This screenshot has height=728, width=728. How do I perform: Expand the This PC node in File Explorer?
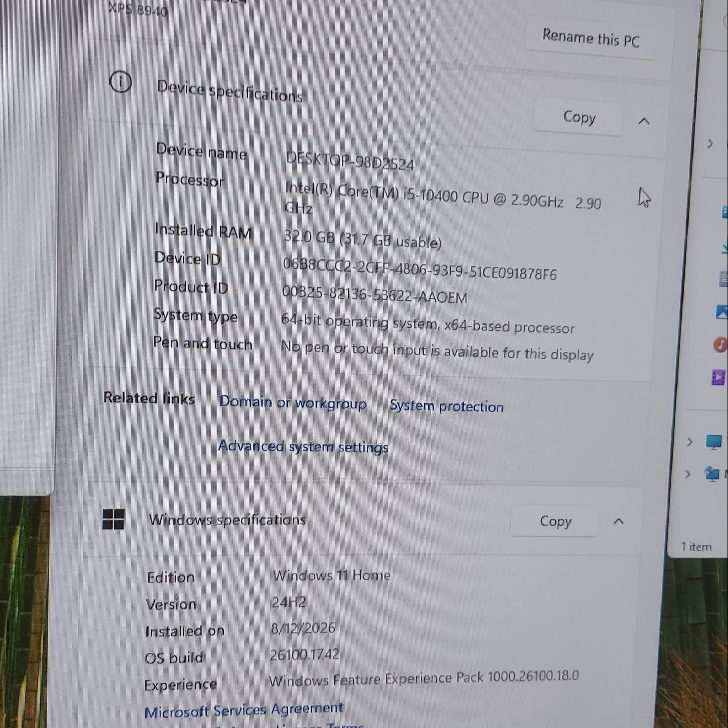point(689,441)
